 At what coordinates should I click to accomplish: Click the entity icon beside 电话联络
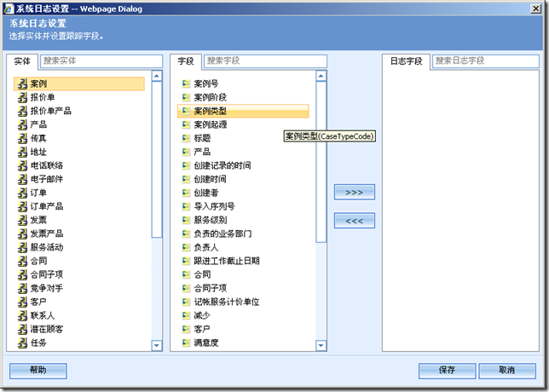point(22,165)
